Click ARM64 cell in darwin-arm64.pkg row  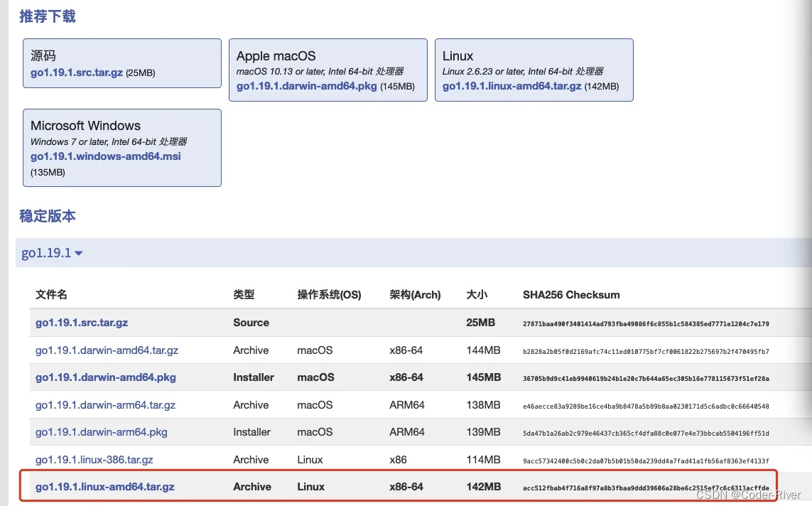point(407,432)
